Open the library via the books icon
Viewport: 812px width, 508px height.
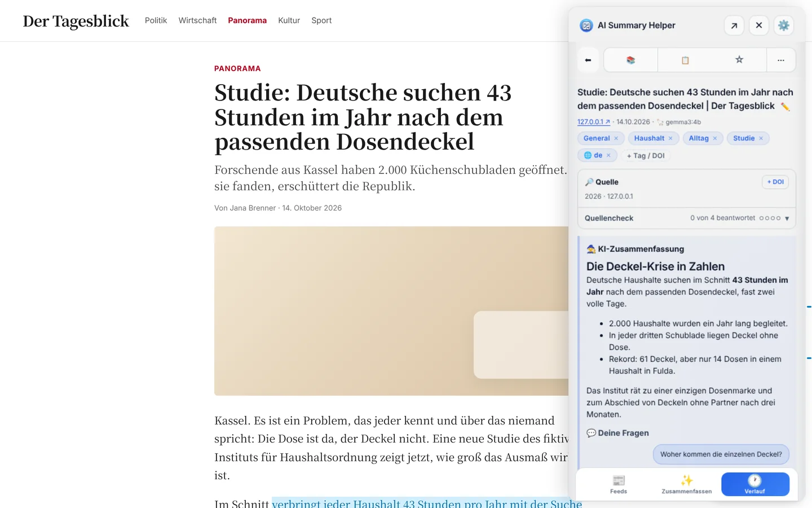(x=630, y=60)
